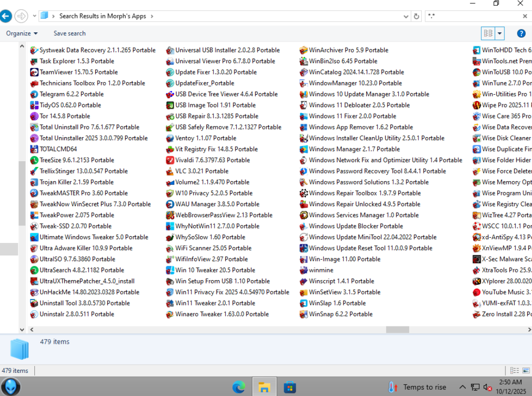Viewport: 532px width, 396px height.
Task: Click File Explorer in the taskbar
Action: click(264, 387)
